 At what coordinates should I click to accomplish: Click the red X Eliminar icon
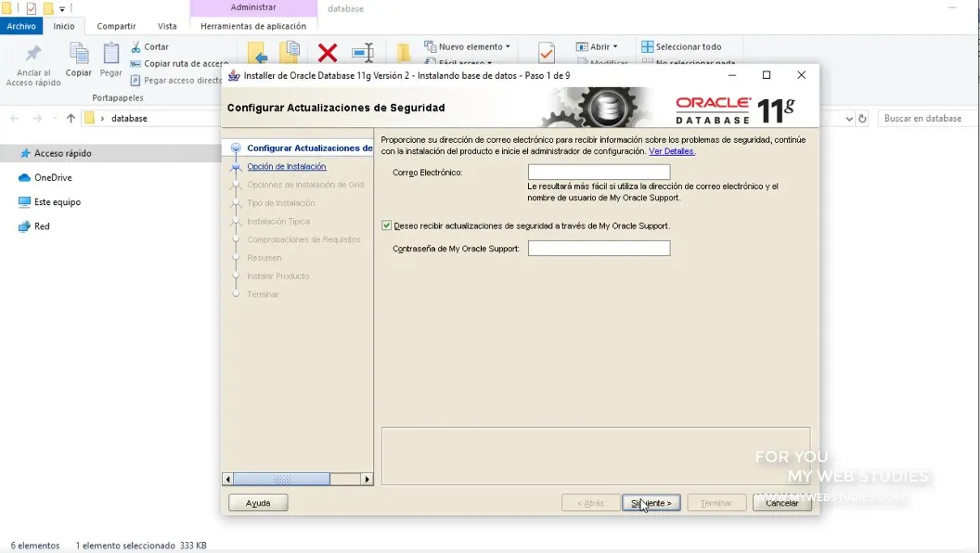[x=328, y=53]
